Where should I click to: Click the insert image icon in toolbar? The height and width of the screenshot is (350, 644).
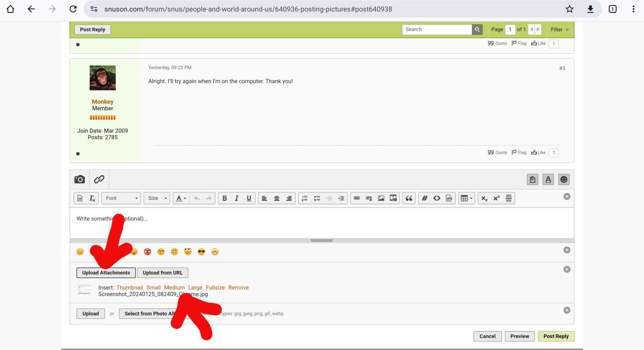click(381, 198)
